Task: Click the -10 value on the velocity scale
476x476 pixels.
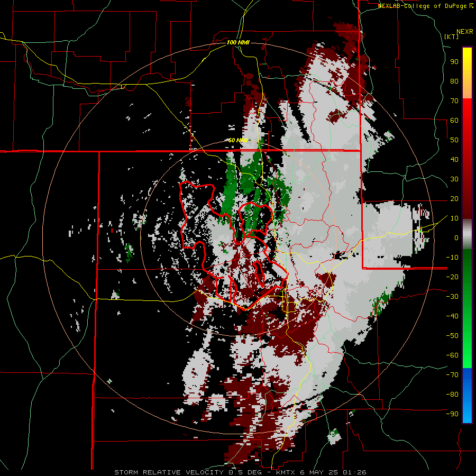Action: (x=452, y=258)
